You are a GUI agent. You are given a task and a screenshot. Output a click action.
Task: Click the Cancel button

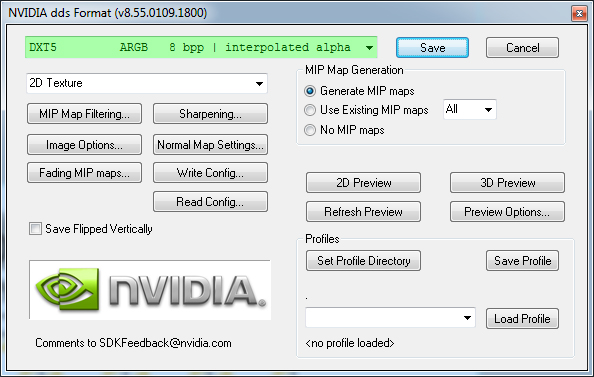coord(522,48)
